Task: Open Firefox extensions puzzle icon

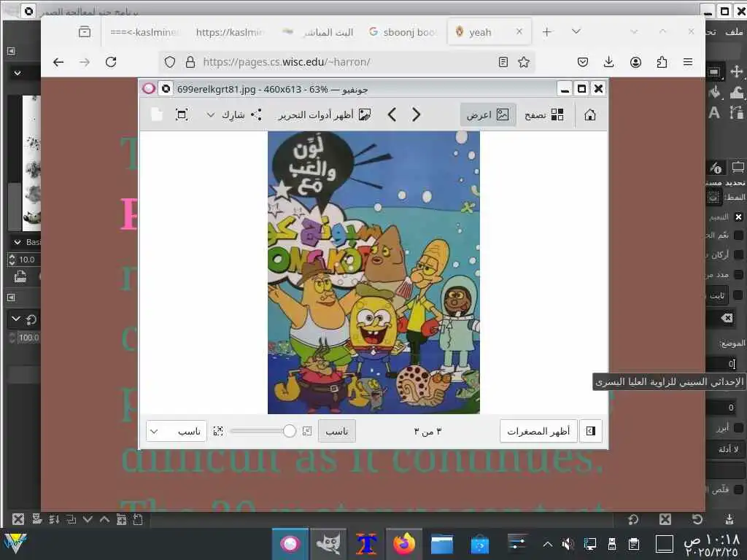Action: click(x=662, y=62)
